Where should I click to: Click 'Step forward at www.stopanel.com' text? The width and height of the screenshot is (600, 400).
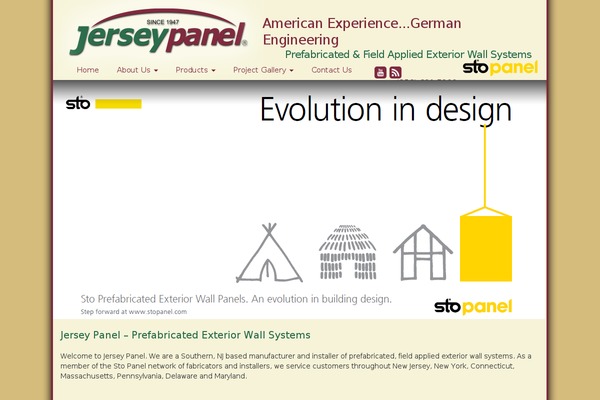(134, 312)
